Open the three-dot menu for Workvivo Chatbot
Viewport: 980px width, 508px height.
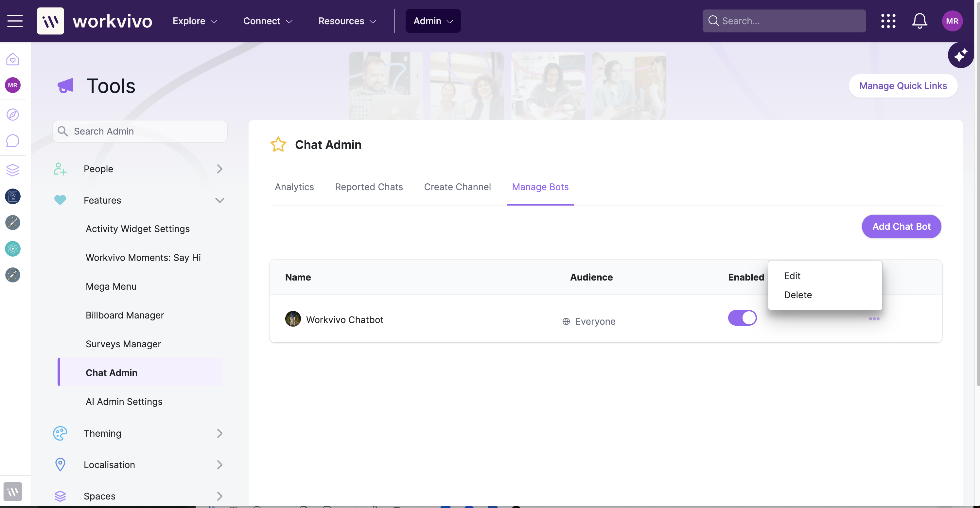click(874, 319)
